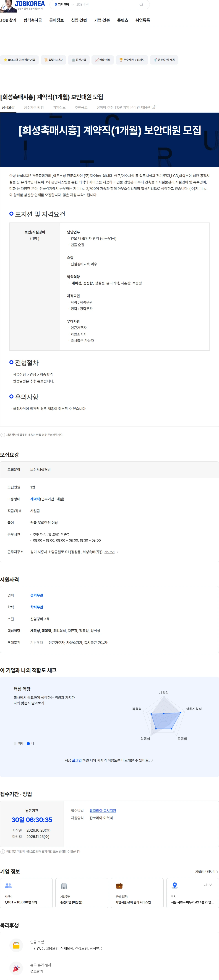This screenshot has width=219, height=980.
Task: Click the 적응성 label on radar chart
Action: coord(137,709)
